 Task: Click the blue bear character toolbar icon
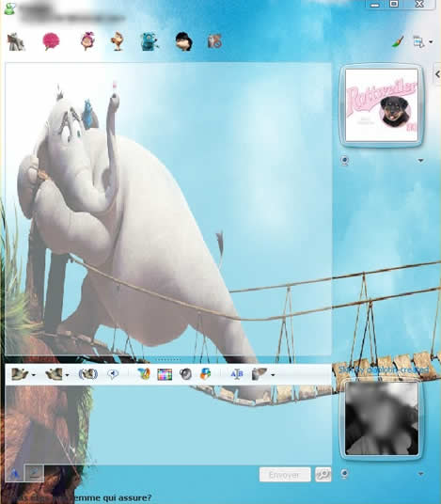coord(150,41)
